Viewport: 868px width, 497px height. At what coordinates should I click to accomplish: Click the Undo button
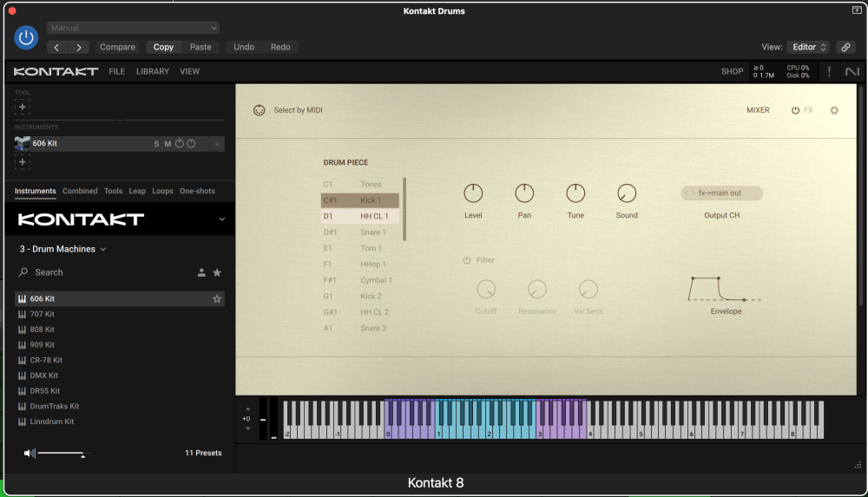[x=244, y=47]
